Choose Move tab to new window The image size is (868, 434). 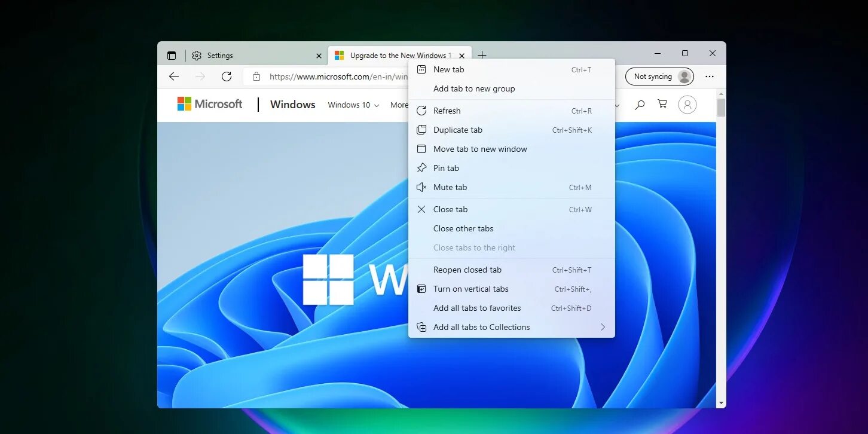pos(512,149)
